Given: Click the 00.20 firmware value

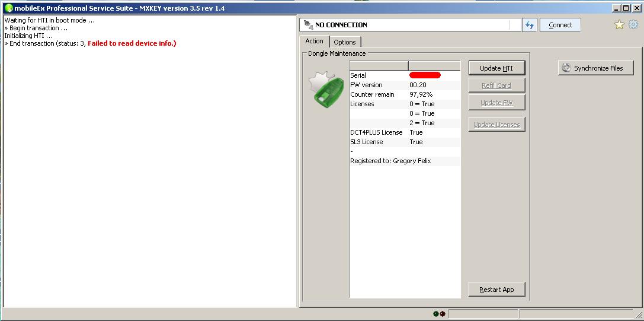Looking at the screenshot, I should tap(418, 85).
